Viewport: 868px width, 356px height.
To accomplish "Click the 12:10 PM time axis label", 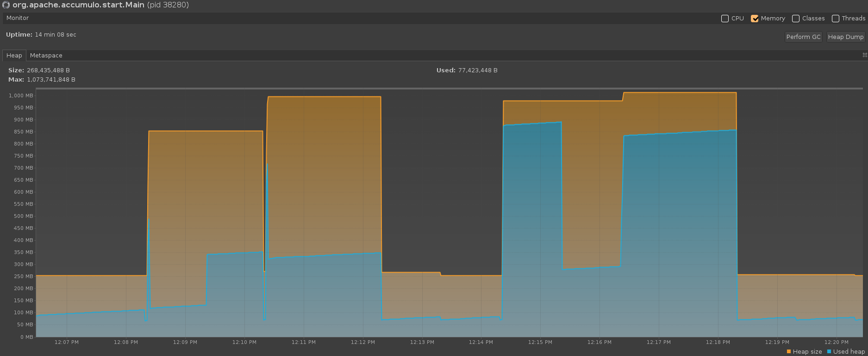I will pyautogui.click(x=244, y=342).
